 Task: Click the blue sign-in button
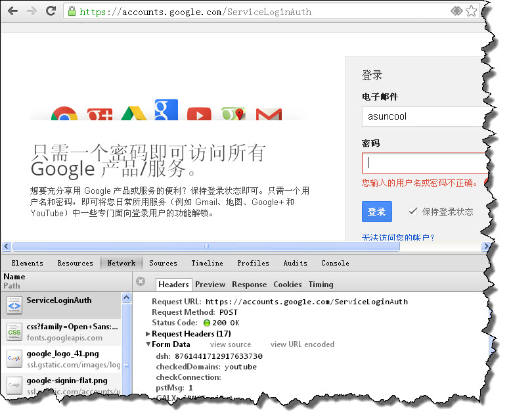point(377,212)
